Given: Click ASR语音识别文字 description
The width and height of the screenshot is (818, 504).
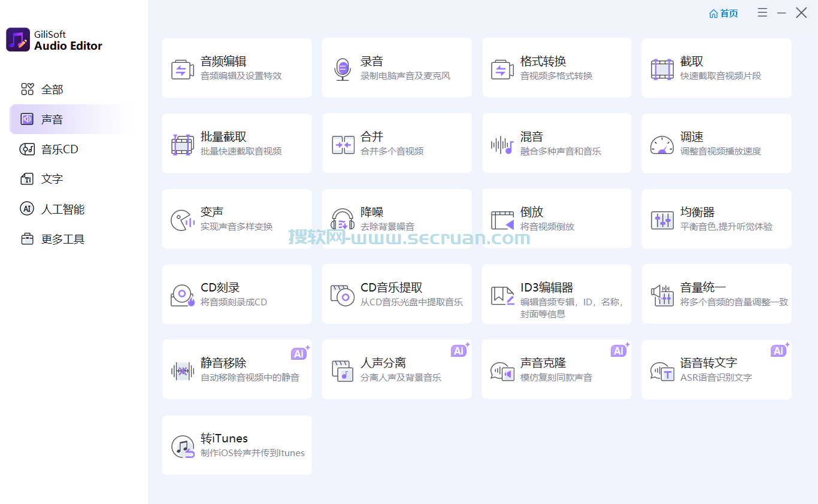Looking at the screenshot, I should pos(716,378).
